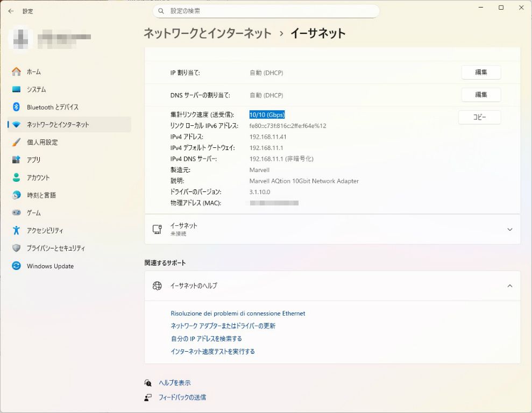Click the Marvell AQtion 10Gbit Network Adapter text
Viewport: 532px width, 413px height.
coord(304,181)
